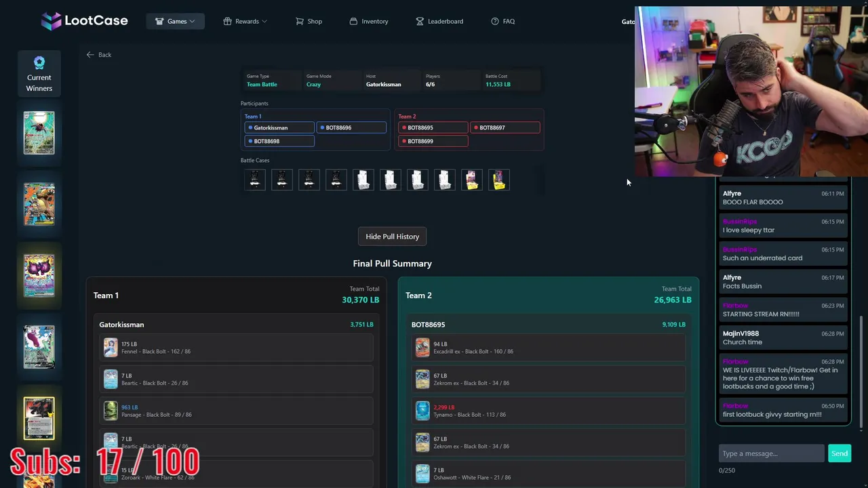Click the chat message 'BOOO FLAR BOOOO'
The height and width of the screenshot is (488, 868).
pos(753,202)
